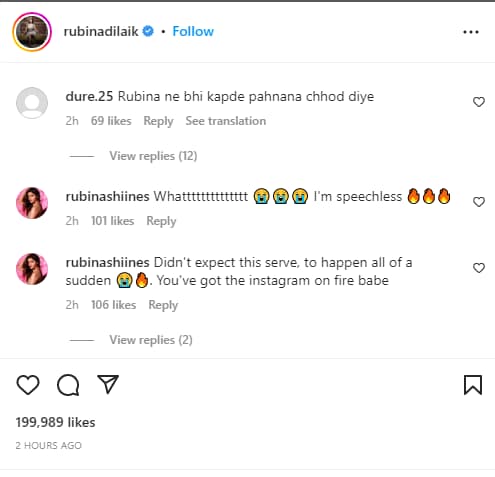View 69 likes on dure.25 comment
This screenshot has width=495, height=477.
(111, 121)
